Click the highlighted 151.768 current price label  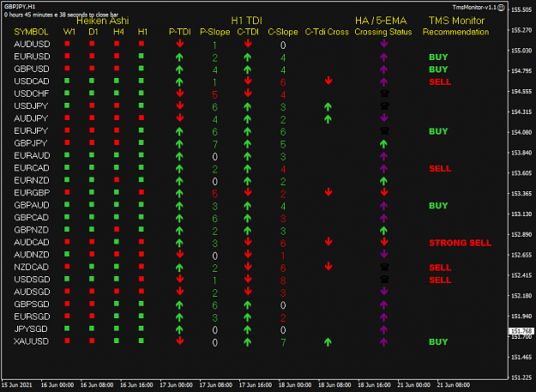click(521, 331)
